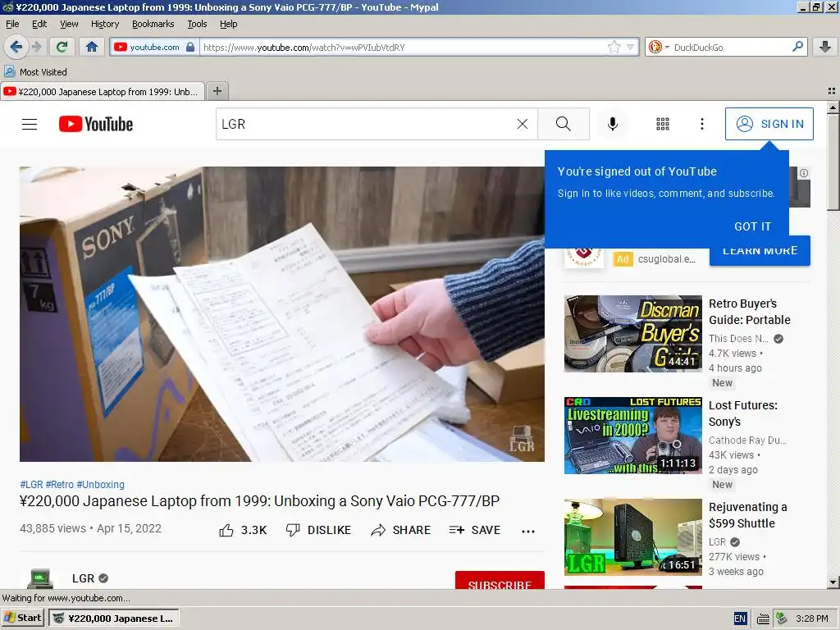Open DuckDuckGo search engine selector
Screen dimensions: 840x630
659,47
